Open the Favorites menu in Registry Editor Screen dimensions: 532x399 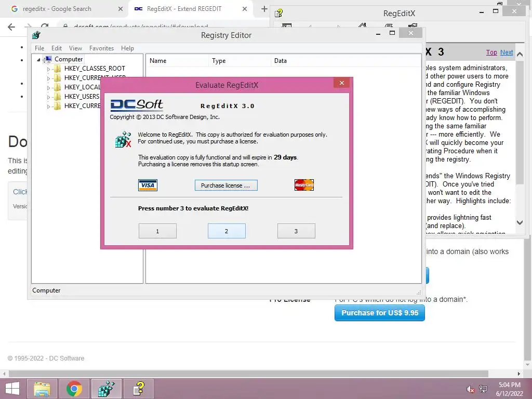[101, 48]
